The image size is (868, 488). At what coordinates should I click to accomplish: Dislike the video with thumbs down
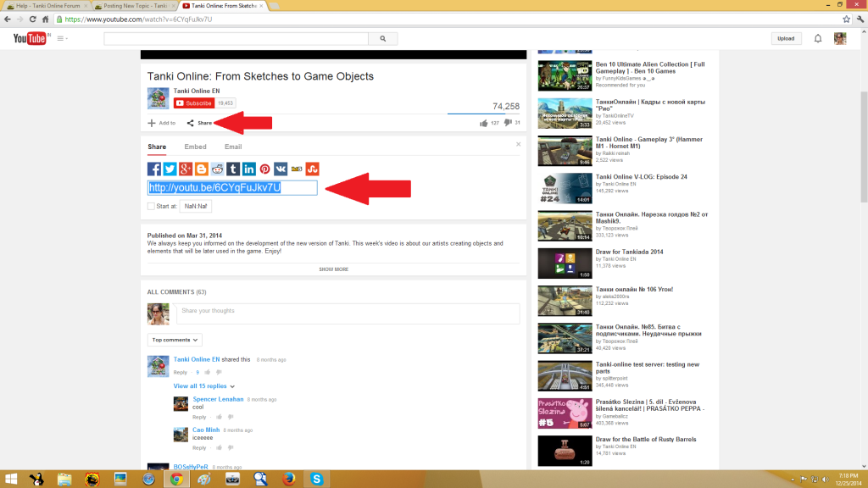pyautogui.click(x=508, y=123)
